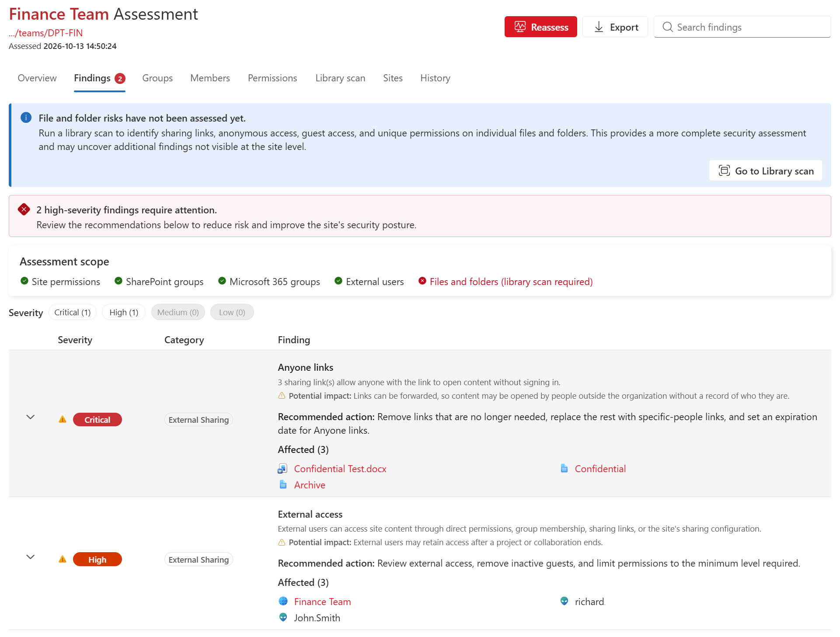The image size is (840, 637).
Task: Click the Reassess button
Action: [540, 27]
